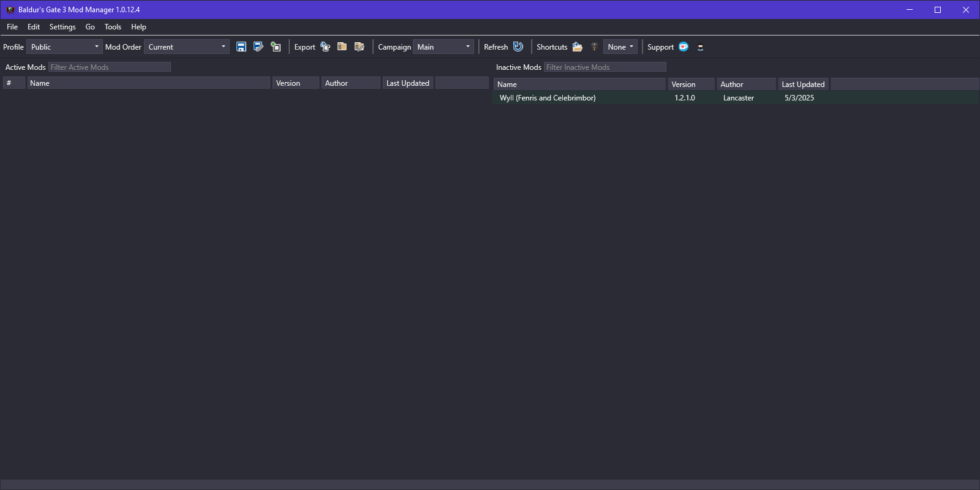Open the Profile dropdown showing Public
Viewport: 980px width, 490px height.
tap(64, 47)
